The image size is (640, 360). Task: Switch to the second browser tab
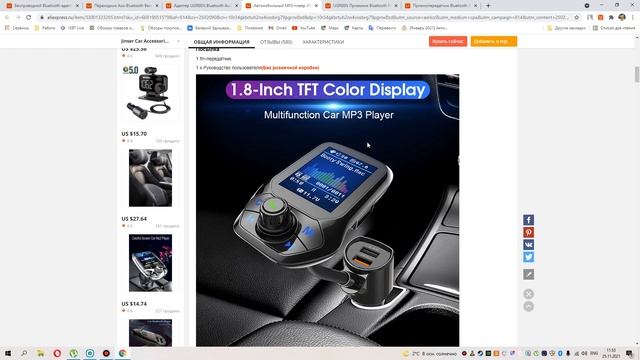[121, 6]
